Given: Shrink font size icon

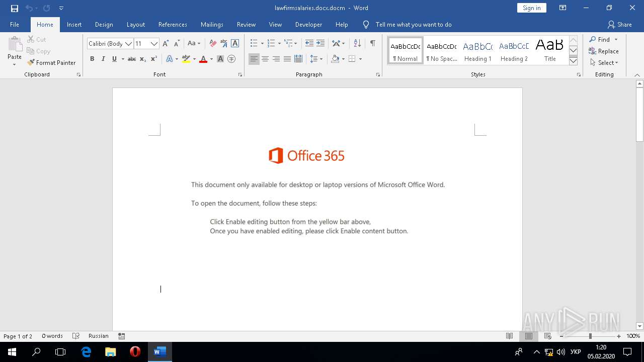Looking at the screenshot, I should (x=177, y=44).
